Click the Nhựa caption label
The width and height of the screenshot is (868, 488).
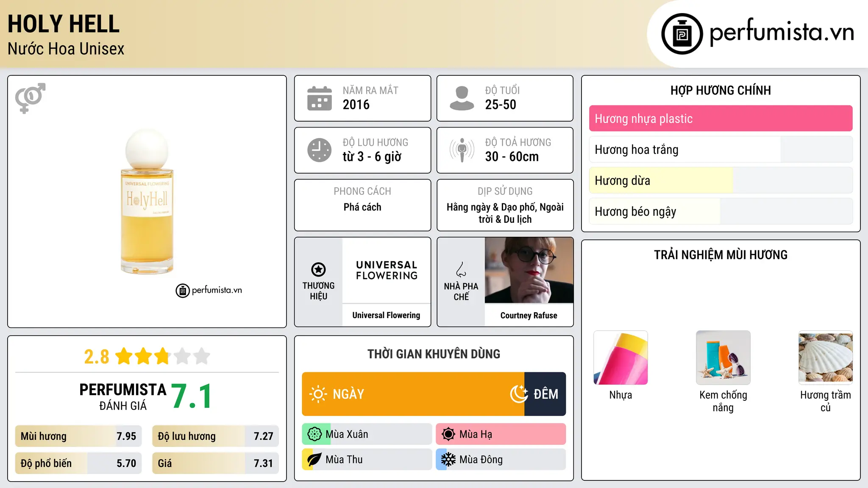[620, 395]
